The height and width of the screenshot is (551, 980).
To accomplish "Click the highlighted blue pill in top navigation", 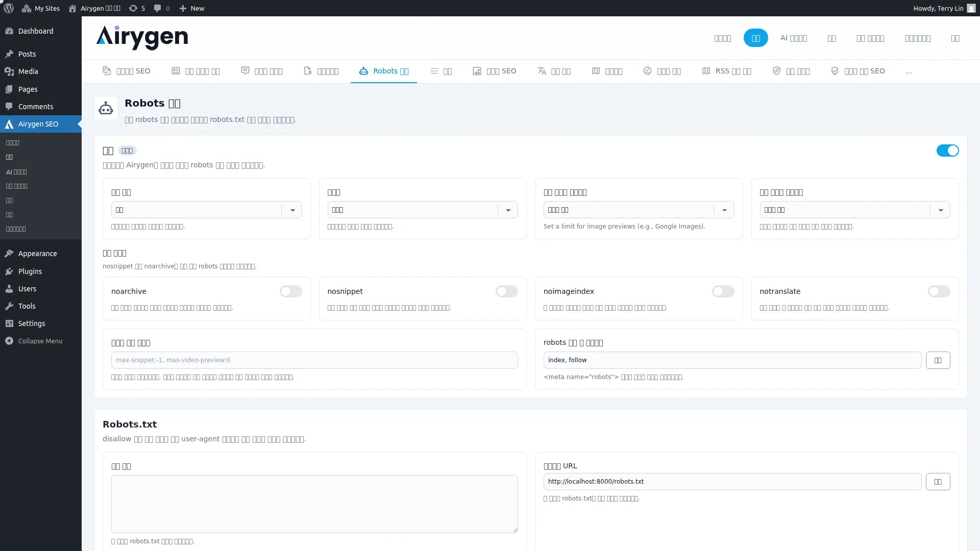I will 756,38.
